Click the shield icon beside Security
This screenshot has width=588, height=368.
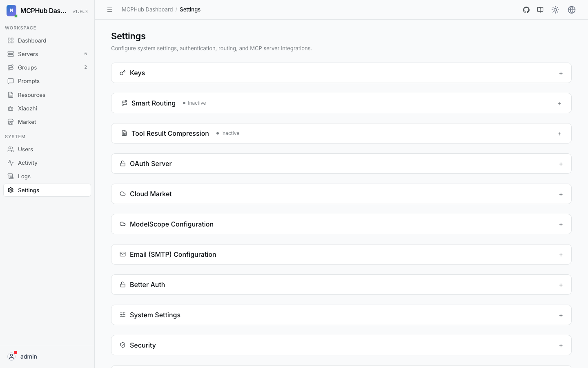122,345
